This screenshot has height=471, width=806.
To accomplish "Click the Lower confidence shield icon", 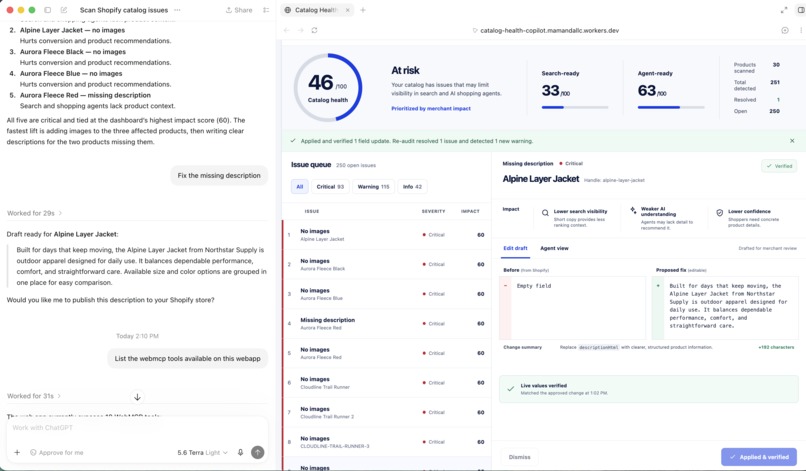I will pyautogui.click(x=720, y=212).
